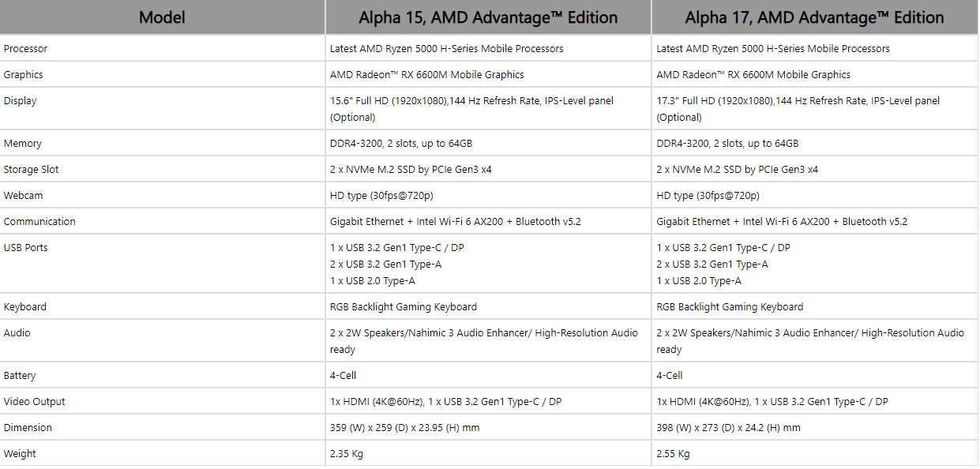Click the Dimension row label
Screen dimensions: 980x469
[28, 428]
